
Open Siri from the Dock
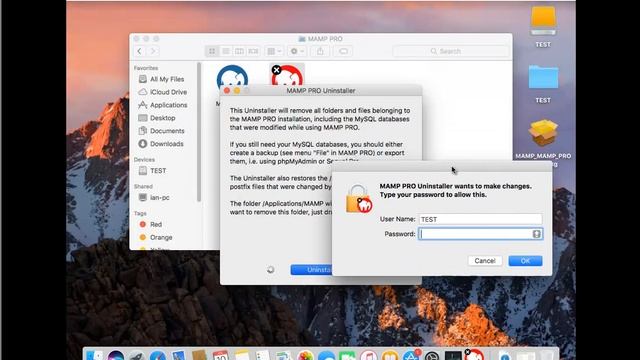[116, 356]
